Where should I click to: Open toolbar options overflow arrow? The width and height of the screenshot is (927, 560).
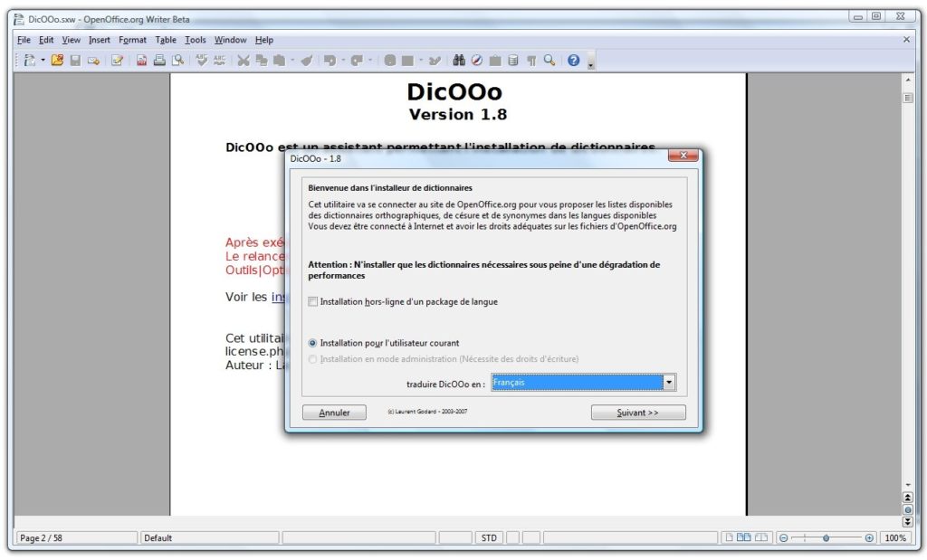click(x=590, y=62)
